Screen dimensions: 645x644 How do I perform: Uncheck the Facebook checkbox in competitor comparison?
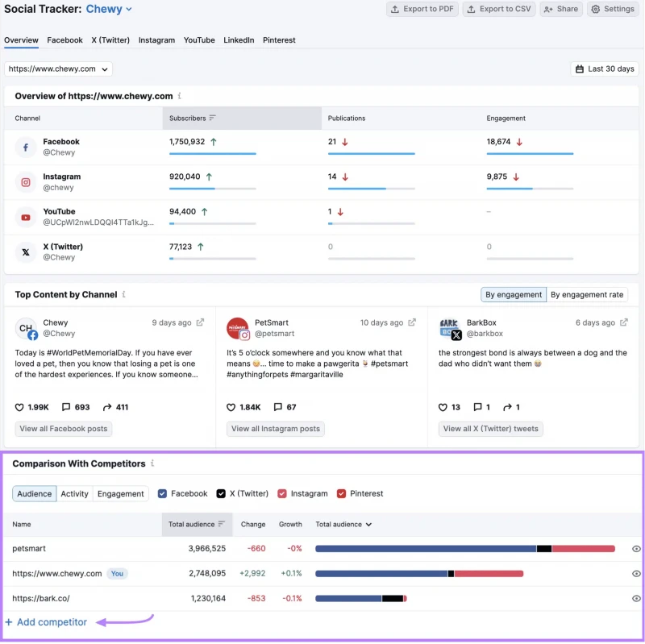click(x=163, y=493)
